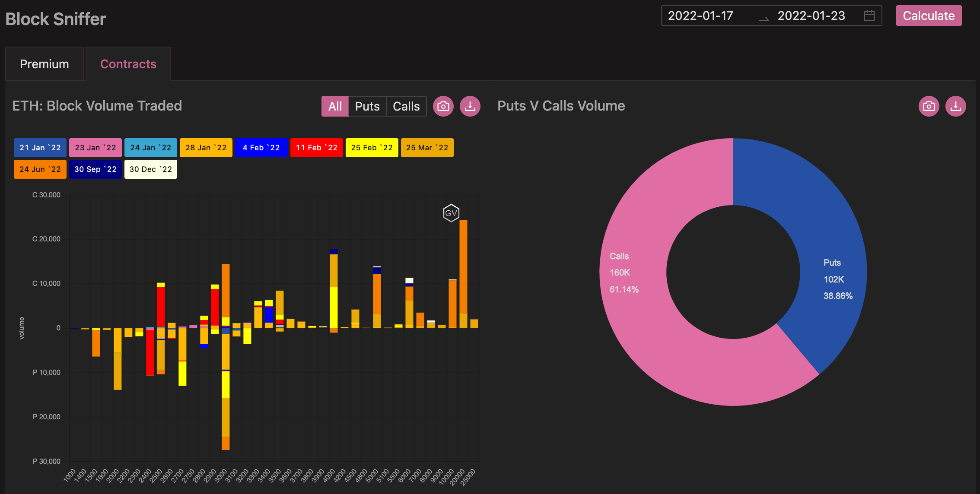
Task: Click the Block Sniffer title
Action: pos(56,19)
